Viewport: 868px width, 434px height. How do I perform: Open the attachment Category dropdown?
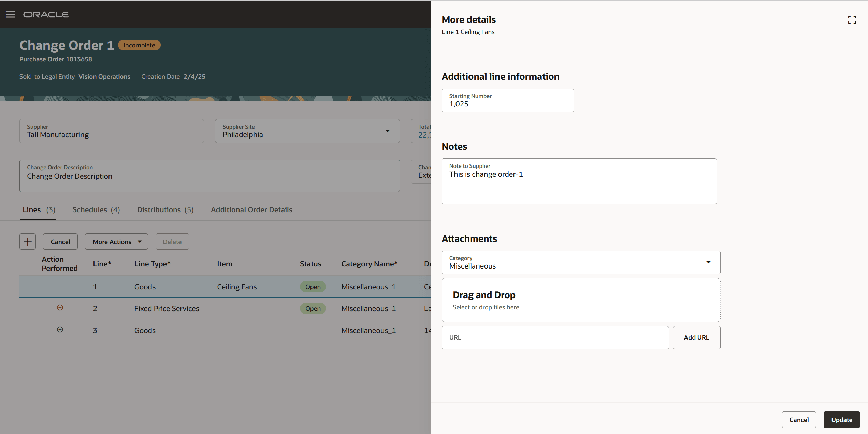point(708,262)
